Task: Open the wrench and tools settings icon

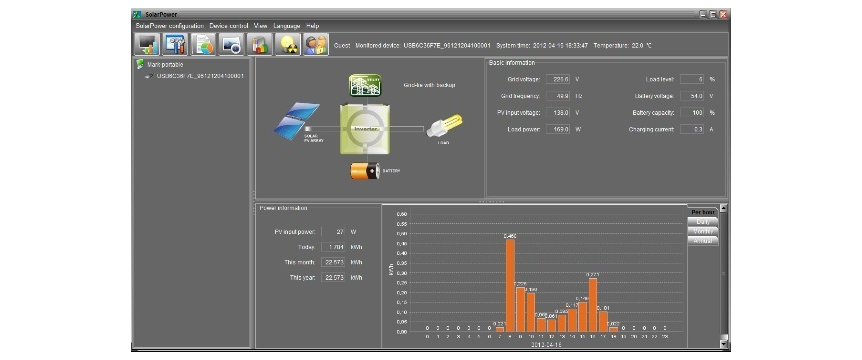Action: 175,45
